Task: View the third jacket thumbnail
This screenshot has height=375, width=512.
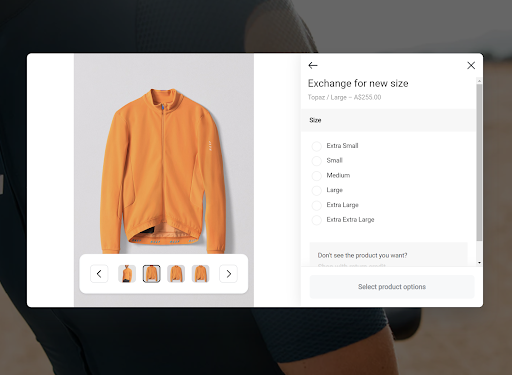Action: [176, 274]
